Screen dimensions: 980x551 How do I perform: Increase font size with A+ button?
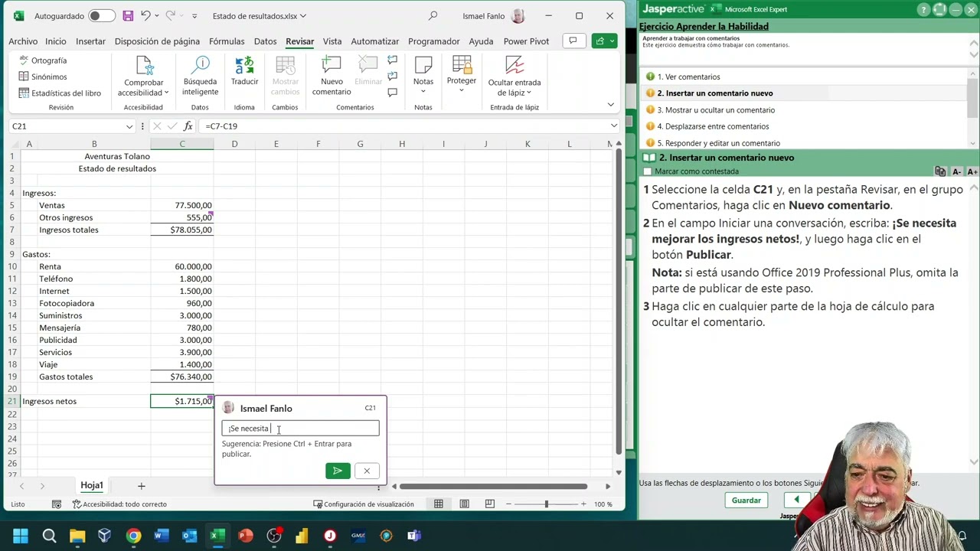click(x=972, y=171)
